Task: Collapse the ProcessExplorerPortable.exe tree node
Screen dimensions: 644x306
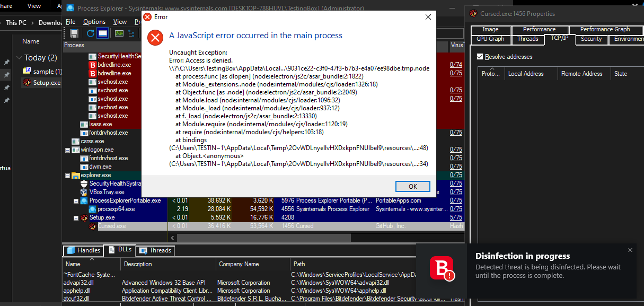Action: coord(76,200)
